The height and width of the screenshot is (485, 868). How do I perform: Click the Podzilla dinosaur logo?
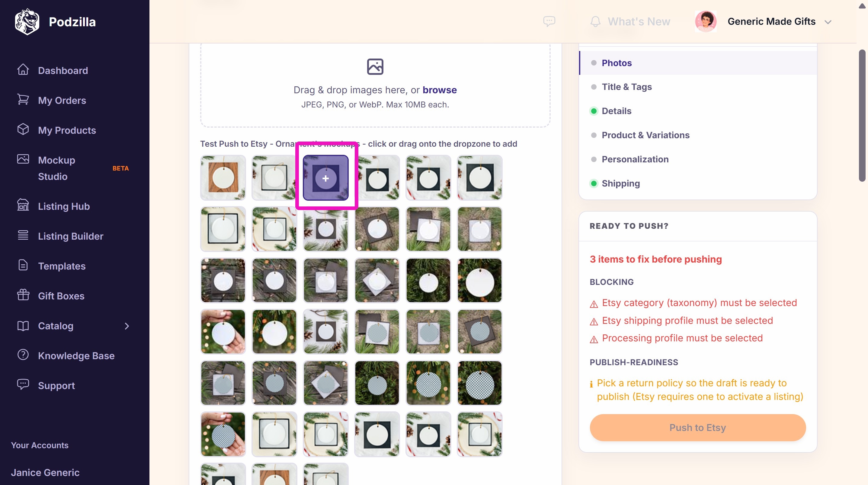point(27,21)
